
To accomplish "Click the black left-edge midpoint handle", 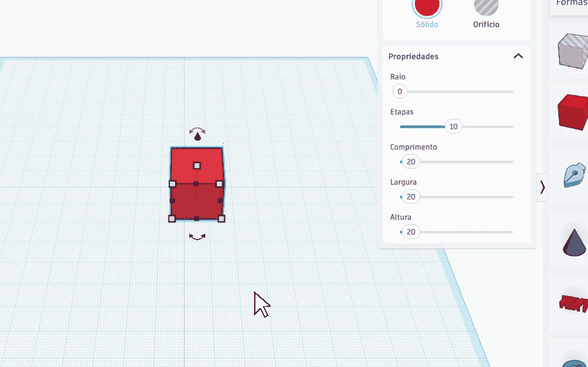I will pos(172,201).
